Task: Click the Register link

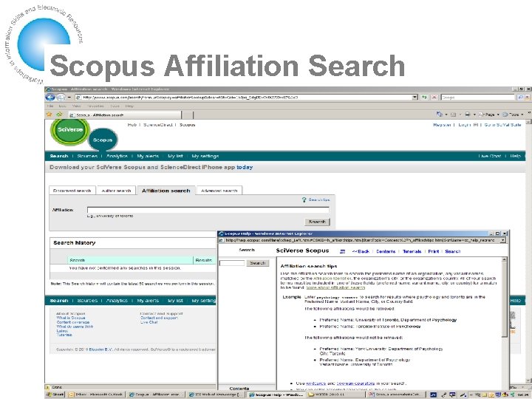Action: point(442,125)
